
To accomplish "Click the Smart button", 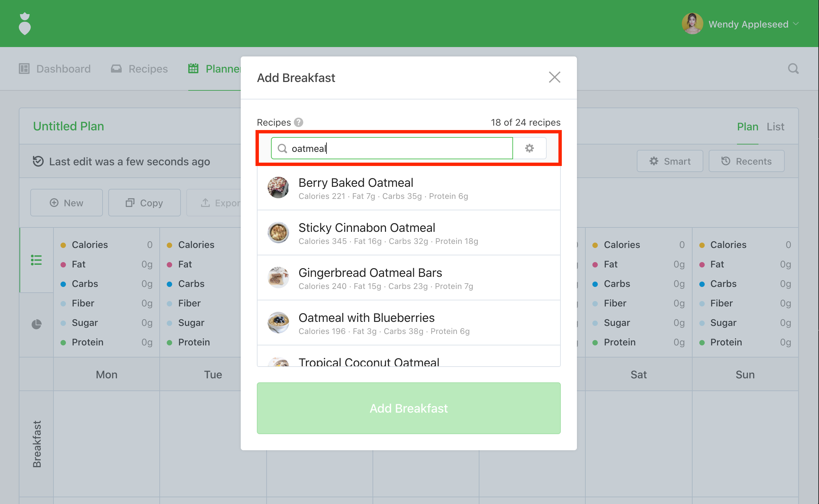I will click(670, 161).
